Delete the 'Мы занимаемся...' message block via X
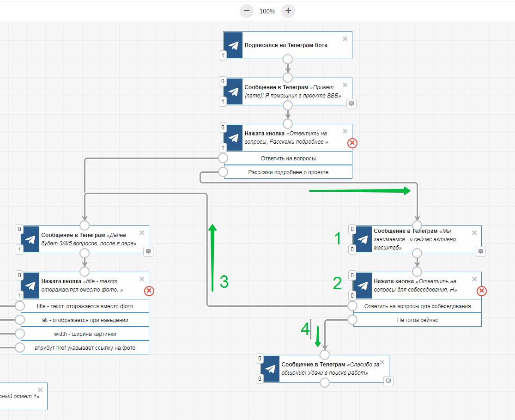 (474, 233)
